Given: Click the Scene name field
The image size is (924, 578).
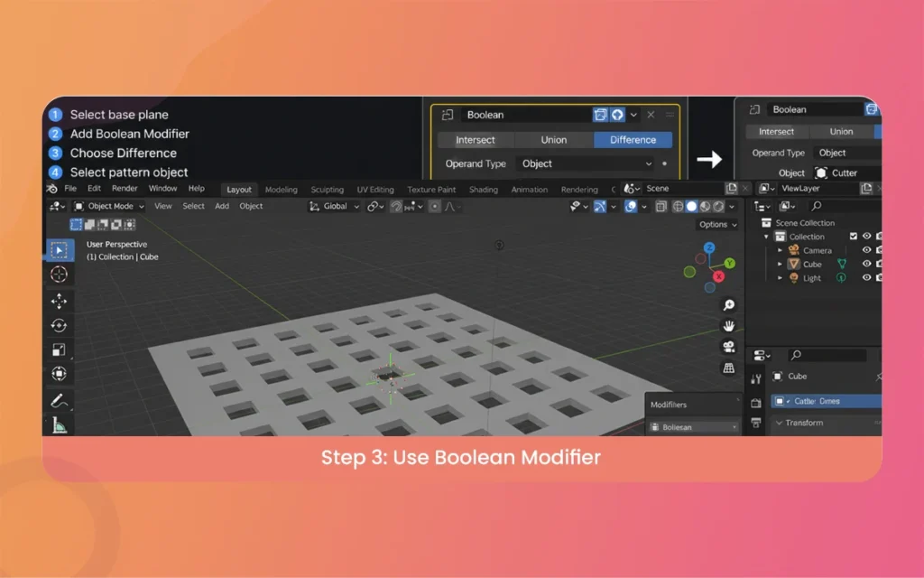Looking at the screenshot, I should pos(683,189).
